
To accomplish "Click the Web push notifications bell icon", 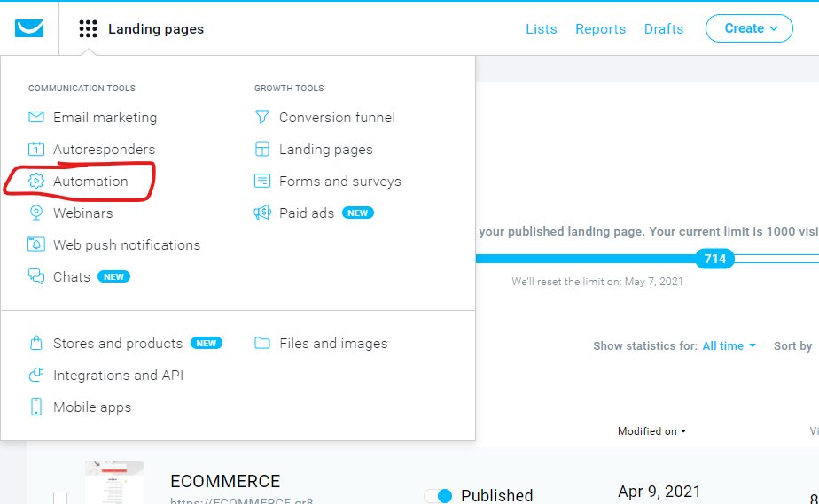I will click(36, 244).
